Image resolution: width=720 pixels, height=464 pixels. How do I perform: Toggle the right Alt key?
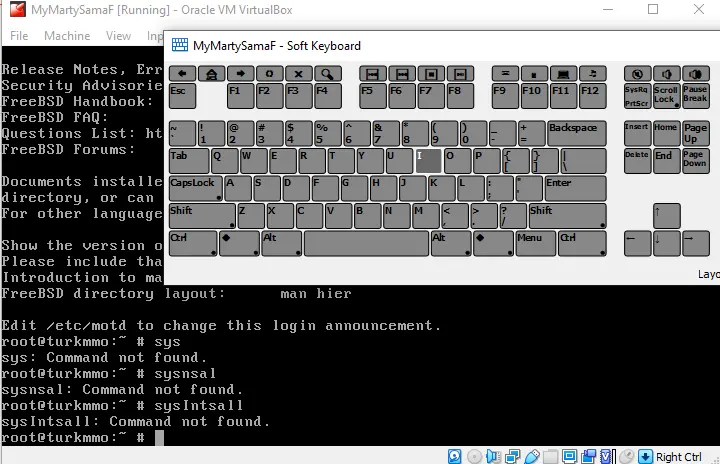click(x=451, y=243)
